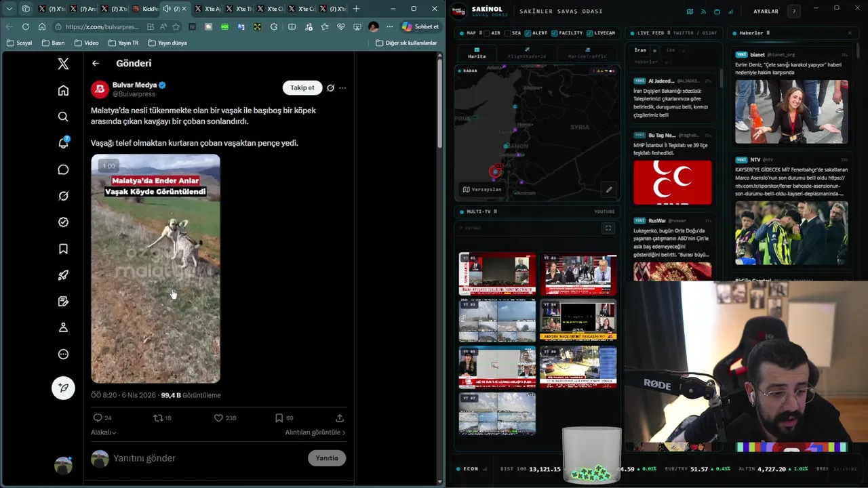Open Grok icon in X sidebar
The image size is (868, 488).
pos(63,196)
